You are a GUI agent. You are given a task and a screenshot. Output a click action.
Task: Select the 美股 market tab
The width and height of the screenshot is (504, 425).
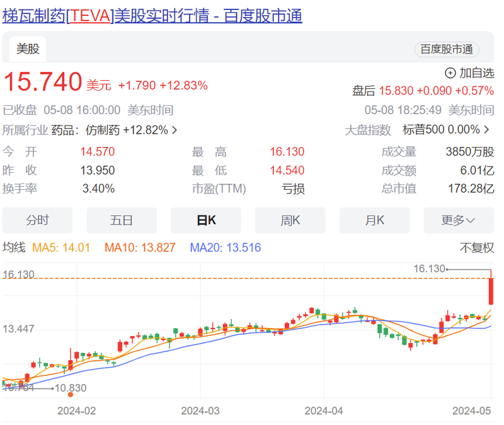point(27,49)
